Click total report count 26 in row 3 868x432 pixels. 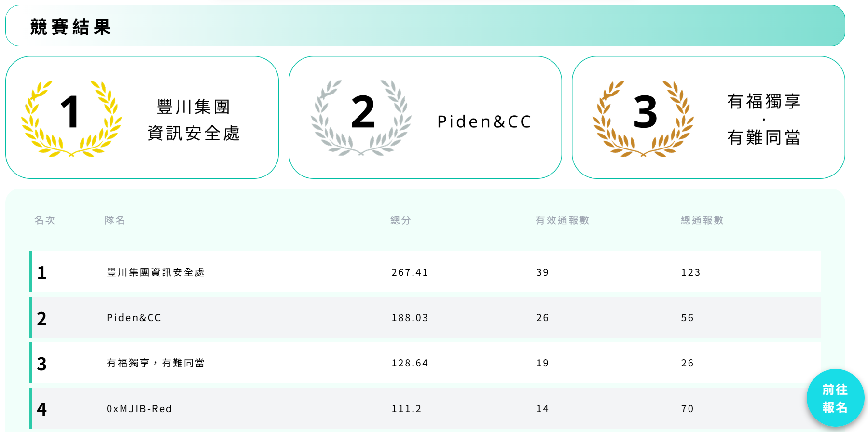[x=688, y=363]
